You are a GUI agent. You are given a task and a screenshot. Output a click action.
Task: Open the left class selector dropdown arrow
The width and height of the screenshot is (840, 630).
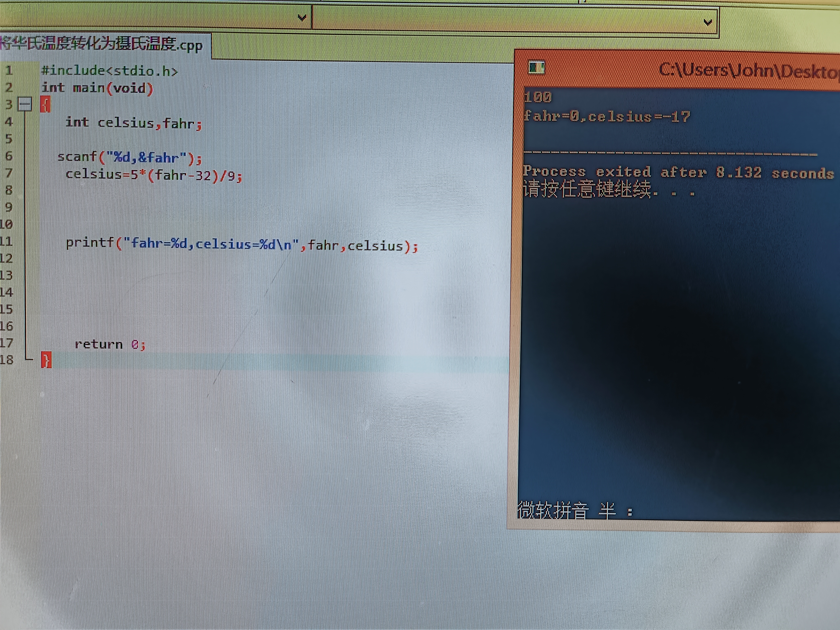tap(302, 18)
